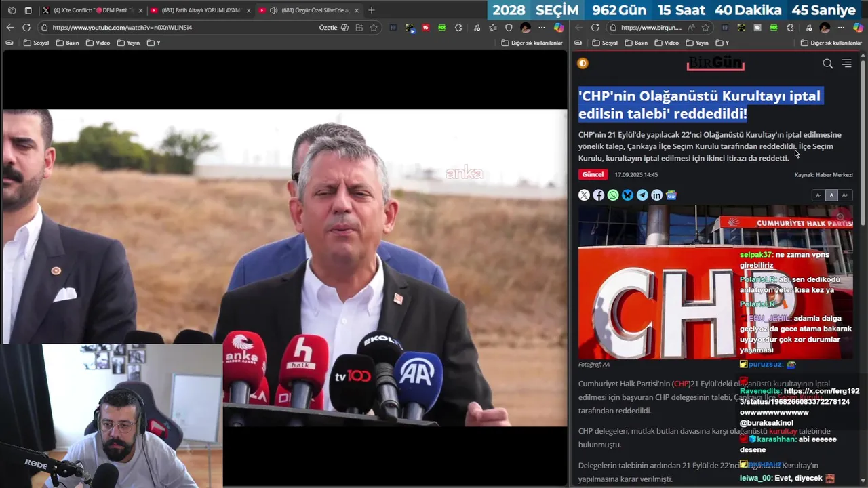Open Basın bookmarks folder in BirGün window

tap(637, 43)
